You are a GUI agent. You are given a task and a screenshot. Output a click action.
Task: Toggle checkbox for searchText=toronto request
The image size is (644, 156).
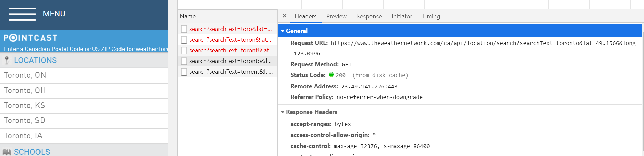pyautogui.click(x=184, y=61)
